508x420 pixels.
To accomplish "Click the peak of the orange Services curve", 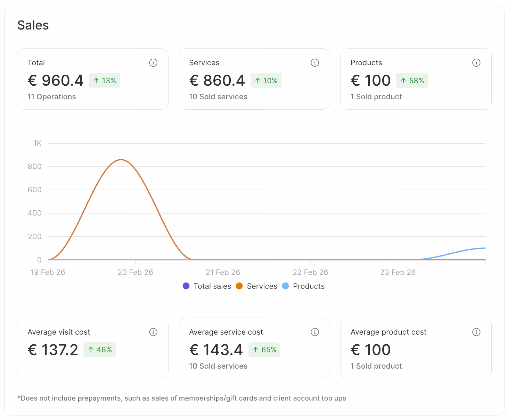I will point(121,160).
